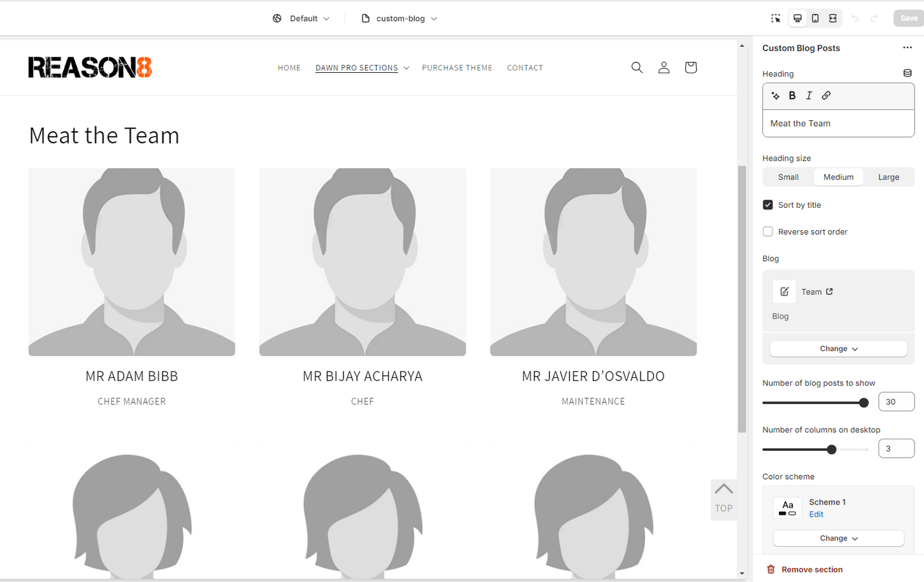
Task: Insert a link in heading text
Action: (826, 96)
